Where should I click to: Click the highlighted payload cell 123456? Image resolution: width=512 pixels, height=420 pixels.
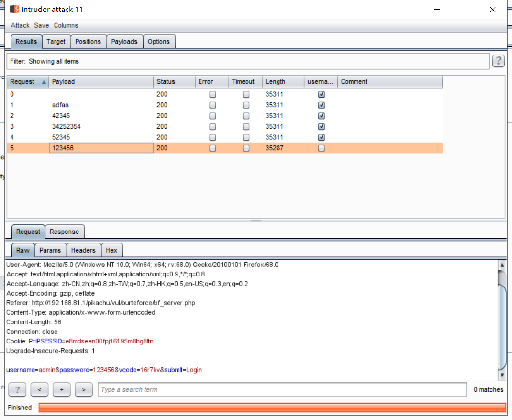[x=101, y=148]
